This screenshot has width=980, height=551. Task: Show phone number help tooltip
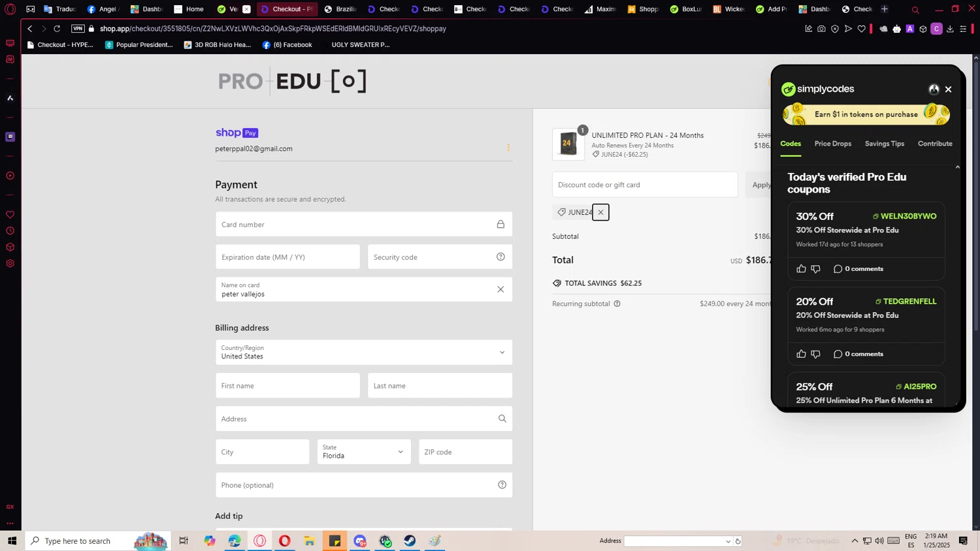coord(502,485)
